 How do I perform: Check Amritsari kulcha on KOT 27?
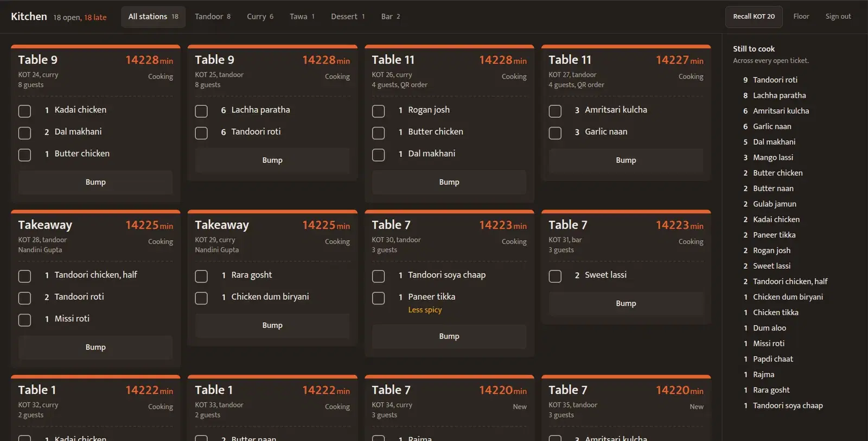click(x=555, y=111)
